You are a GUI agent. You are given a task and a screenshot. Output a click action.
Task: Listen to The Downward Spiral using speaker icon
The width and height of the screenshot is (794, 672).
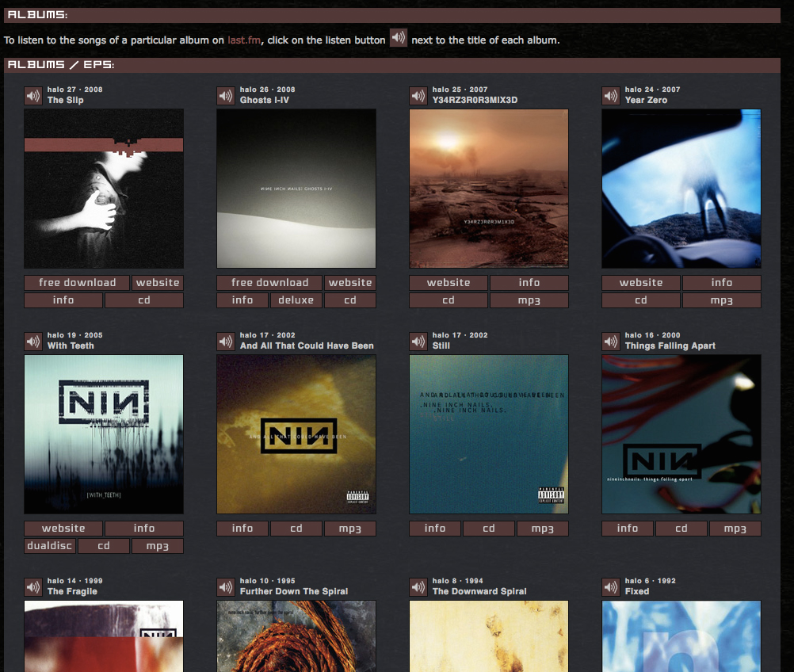(418, 587)
